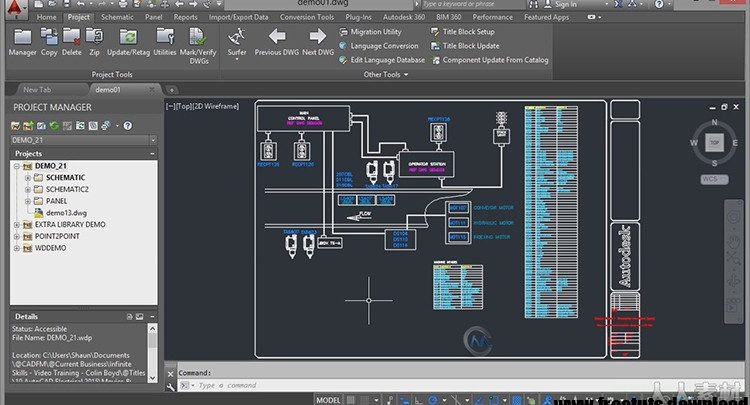Open the Autodesk 360 tab

point(404,17)
